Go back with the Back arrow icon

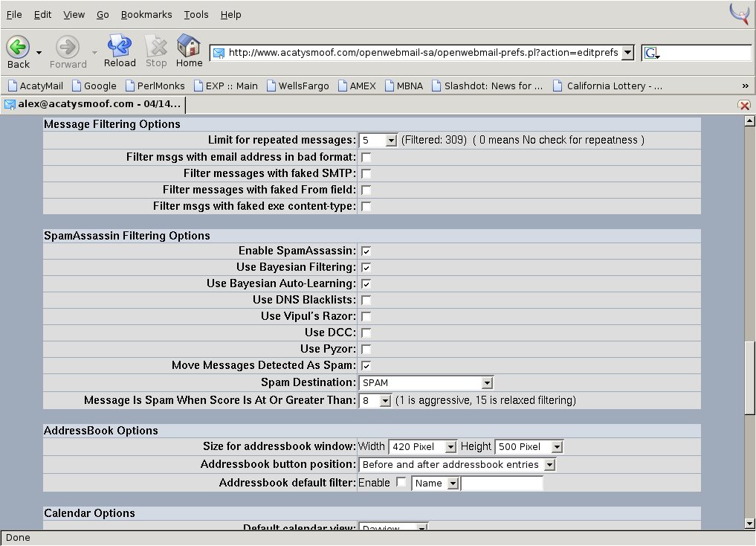pos(18,48)
